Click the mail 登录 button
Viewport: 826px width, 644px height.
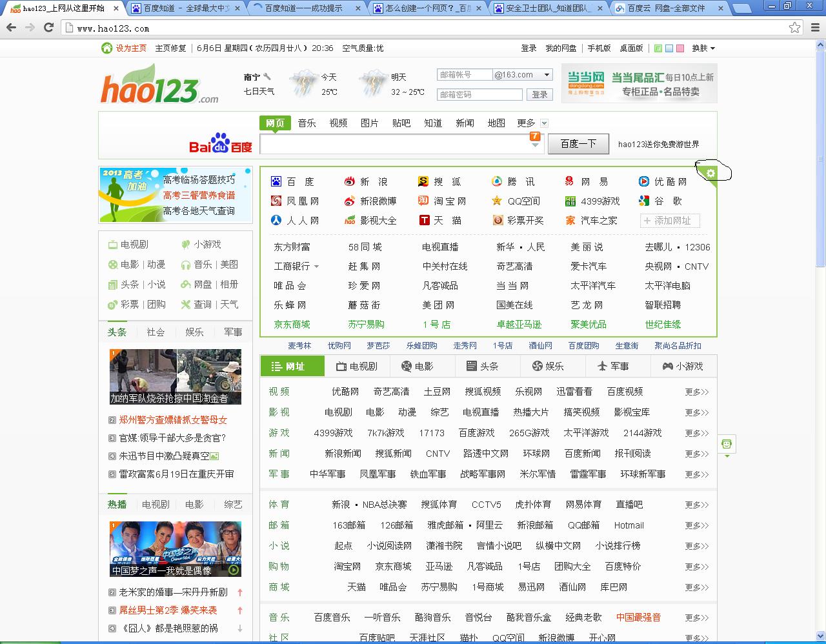[x=540, y=94]
